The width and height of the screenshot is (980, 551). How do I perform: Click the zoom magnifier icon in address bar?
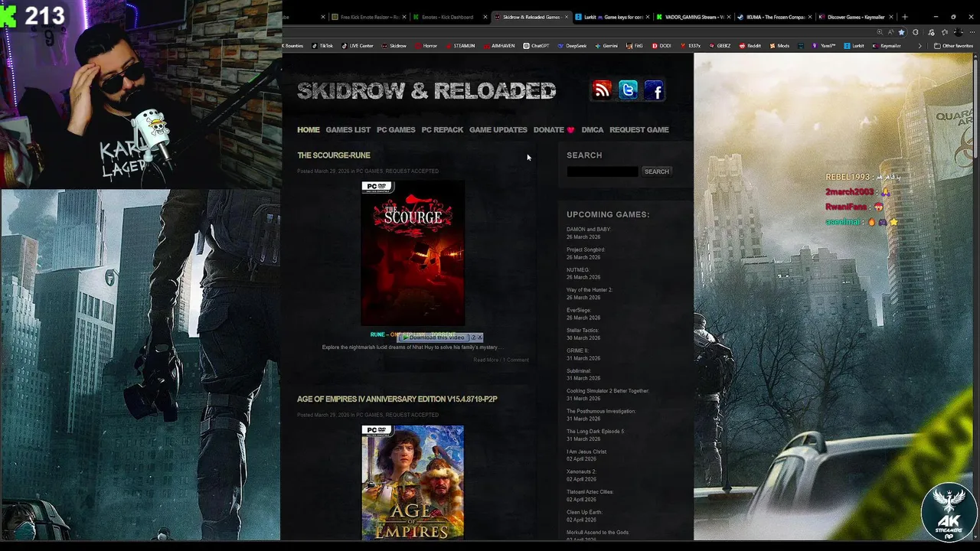click(880, 32)
